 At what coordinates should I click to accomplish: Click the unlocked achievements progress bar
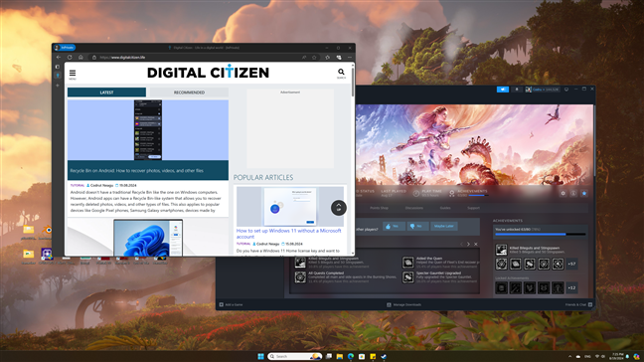pos(540,235)
